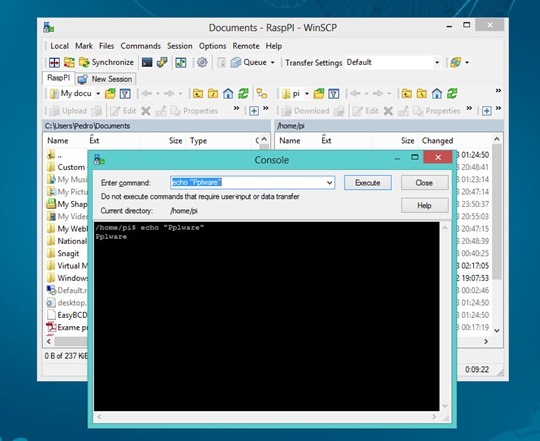This screenshot has width=540, height=441.
Task: Click the remote path /home/pi bar
Action: tap(389, 126)
